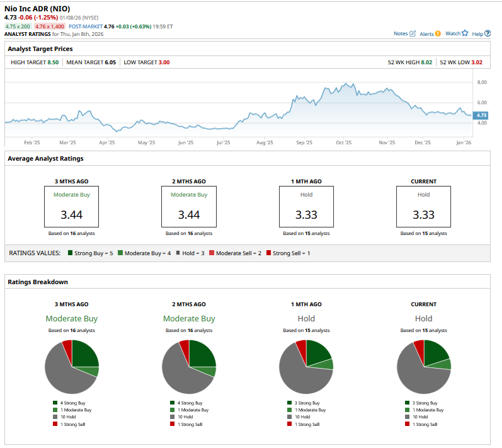Screen dimensions: 502x448
Task: Click the Watch star icon
Action: pyautogui.click(x=465, y=33)
